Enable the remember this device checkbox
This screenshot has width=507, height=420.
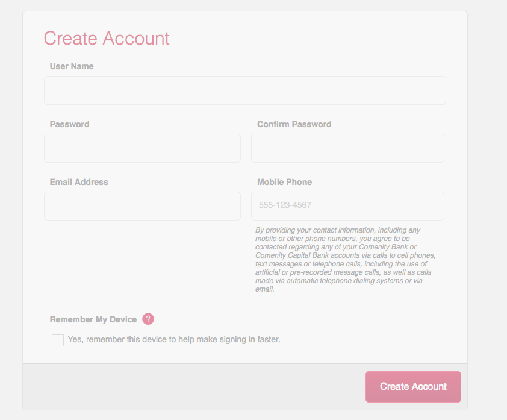[58, 340]
